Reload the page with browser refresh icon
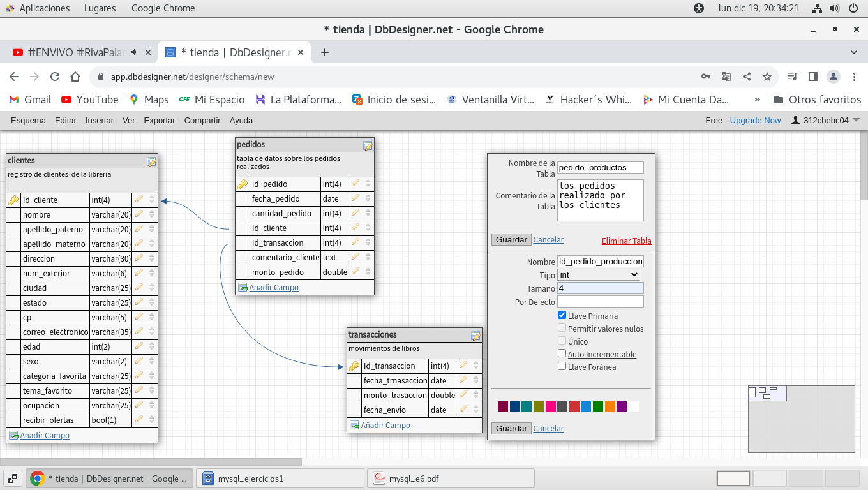The image size is (868, 490). pos(55,77)
